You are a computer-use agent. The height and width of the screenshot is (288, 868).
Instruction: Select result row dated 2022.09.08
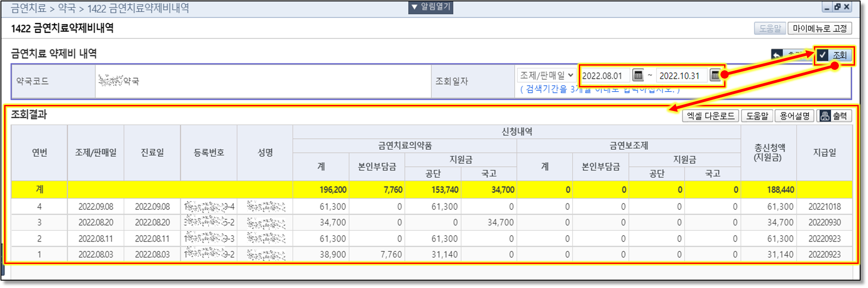96,207
